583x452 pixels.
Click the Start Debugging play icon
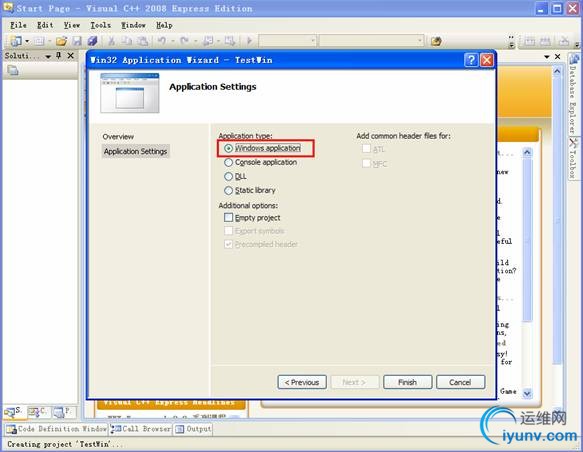tap(249, 41)
